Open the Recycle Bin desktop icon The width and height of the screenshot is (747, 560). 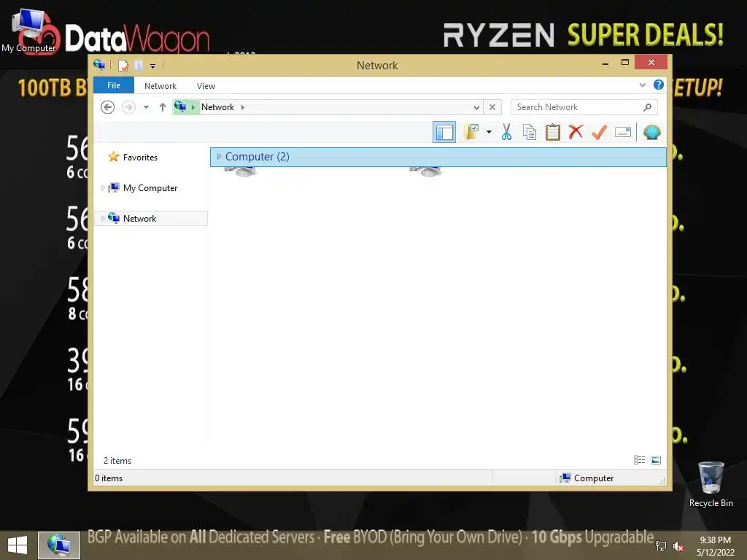(711, 484)
